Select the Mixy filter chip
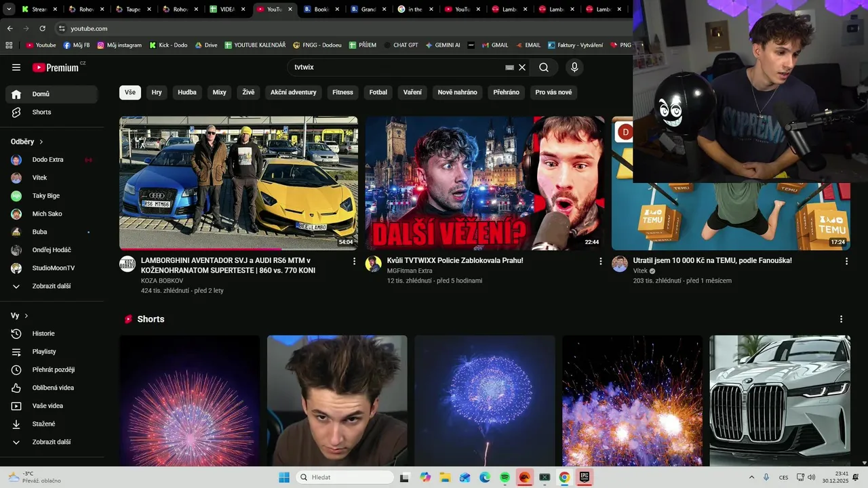868x488 pixels. click(220, 92)
